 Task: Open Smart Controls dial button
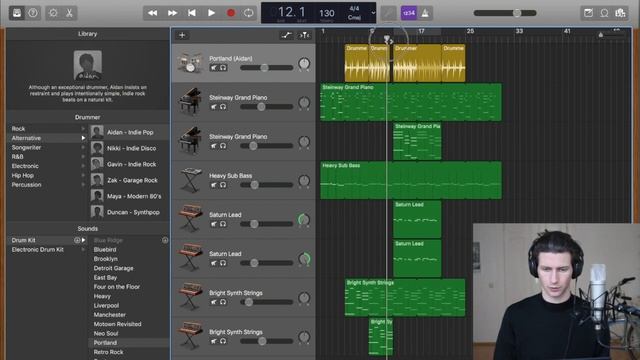(x=53, y=13)
